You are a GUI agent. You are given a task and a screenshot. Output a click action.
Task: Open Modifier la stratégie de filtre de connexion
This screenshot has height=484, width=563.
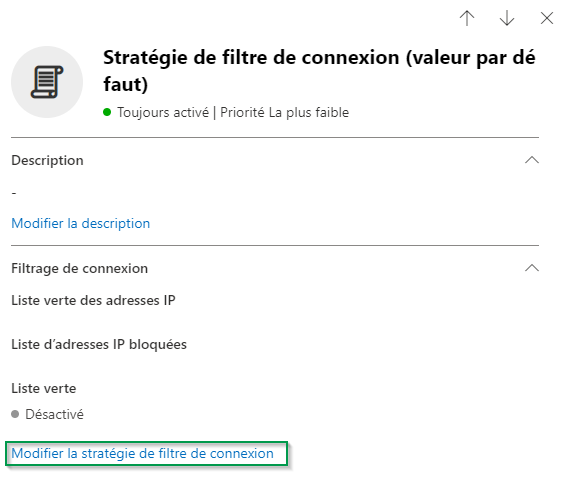coord(142,453)
